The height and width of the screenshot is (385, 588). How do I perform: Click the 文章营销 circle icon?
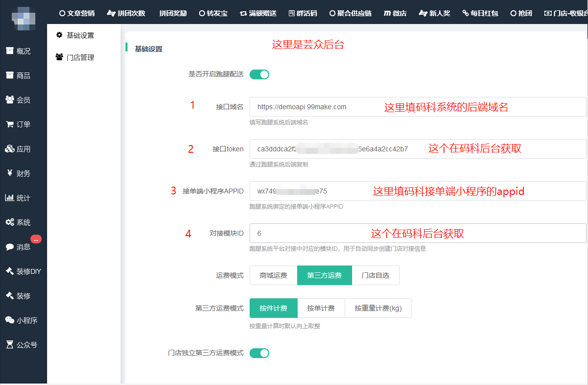tap(62, 13)
